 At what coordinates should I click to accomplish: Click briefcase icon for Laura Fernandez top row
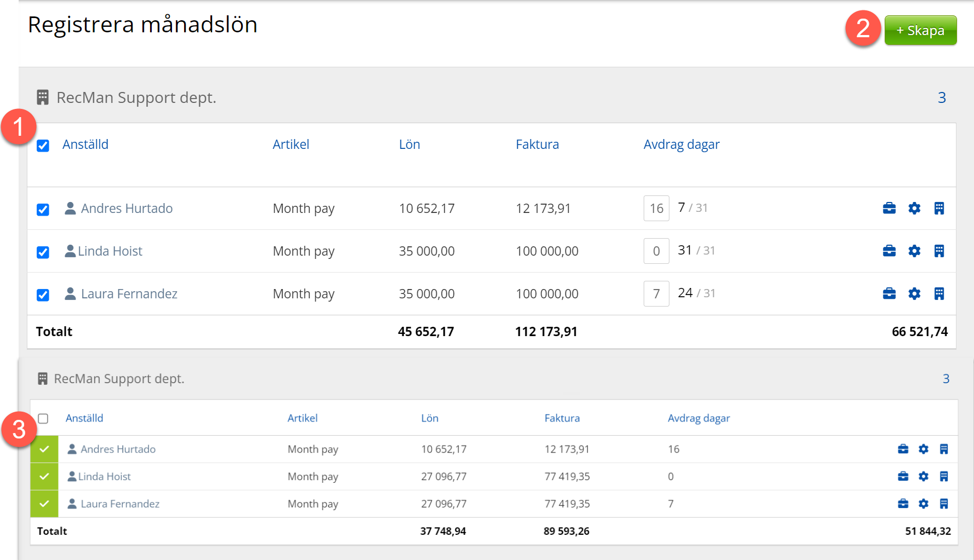(889, 293)
